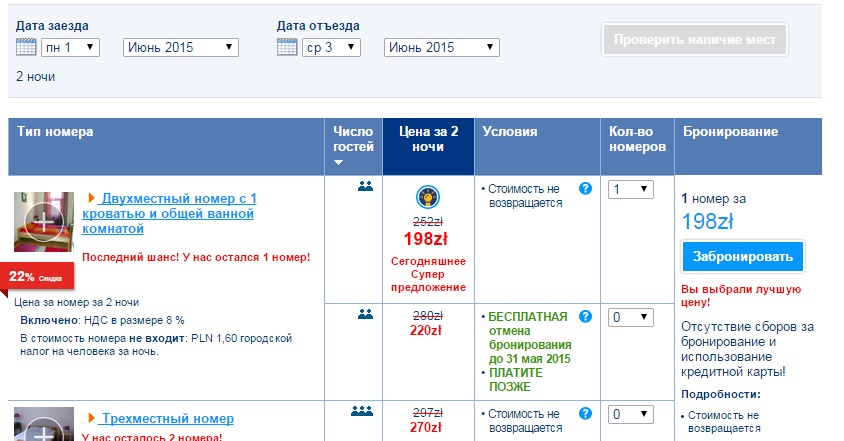Click the two-guest icon in the 220zł row
The height and width of the screenshot is (441, 844).
point(365,314)
